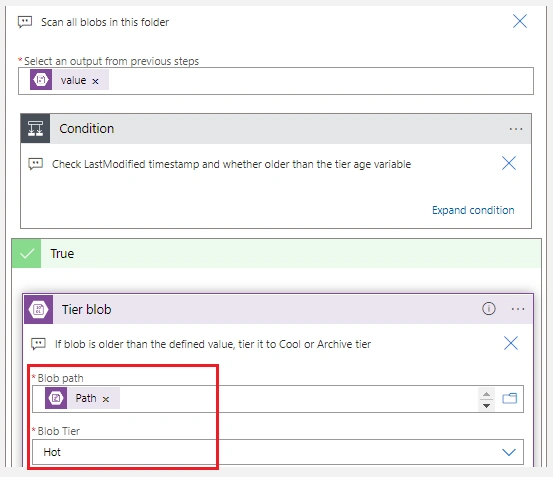
Task: Delete the Check LastModified comment
Action: 509,163
